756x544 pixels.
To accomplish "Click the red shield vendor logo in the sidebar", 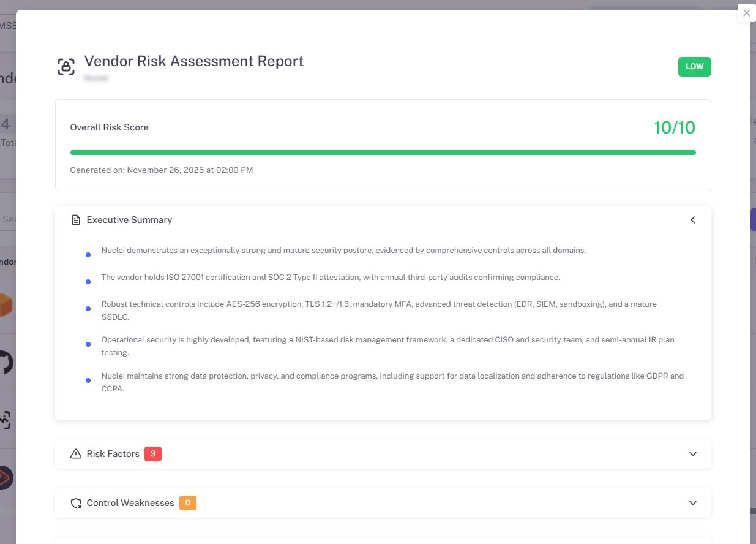I will click(3, 478).
